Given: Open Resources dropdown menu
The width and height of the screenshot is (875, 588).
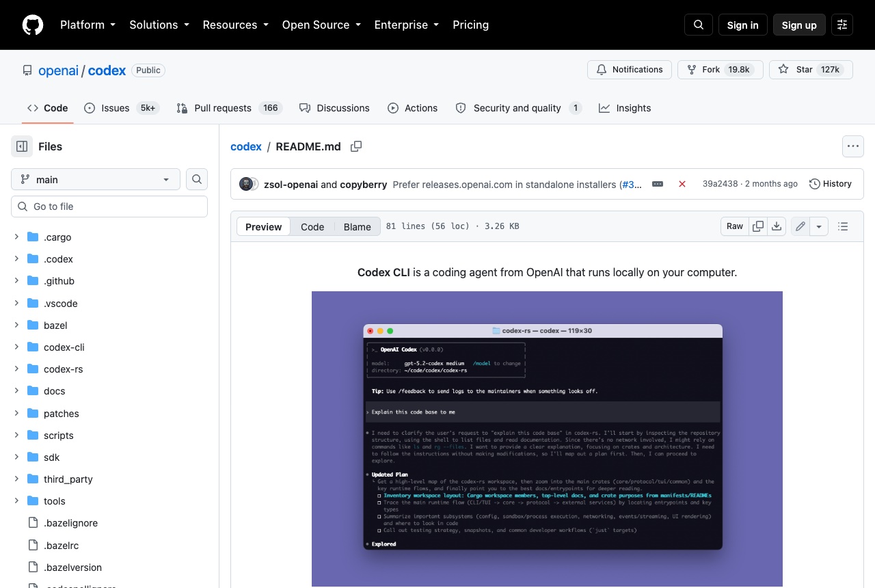Looking at the screenshot, I should (235, 25).
